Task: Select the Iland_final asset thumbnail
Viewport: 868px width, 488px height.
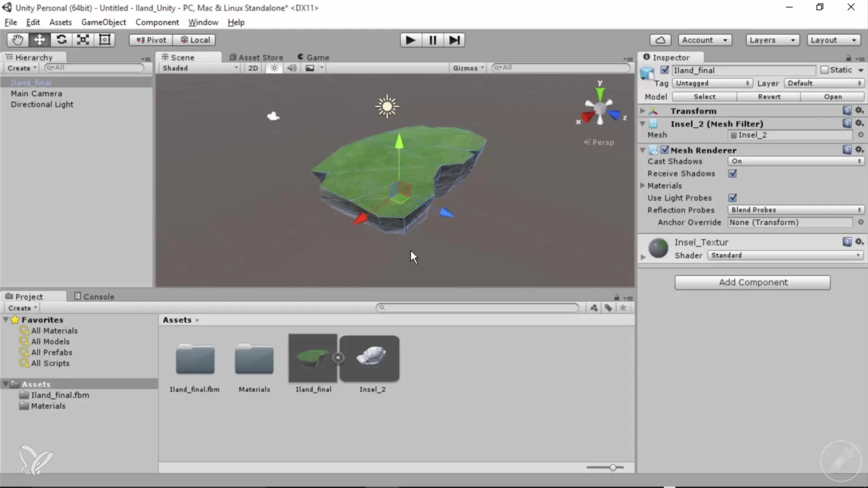Action: (x=313, y=358)
